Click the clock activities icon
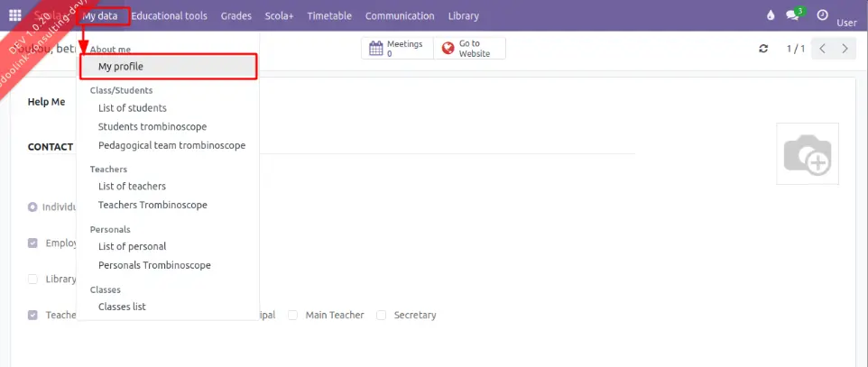Viewport: 868px width, 367px height. tap(822, 15)
